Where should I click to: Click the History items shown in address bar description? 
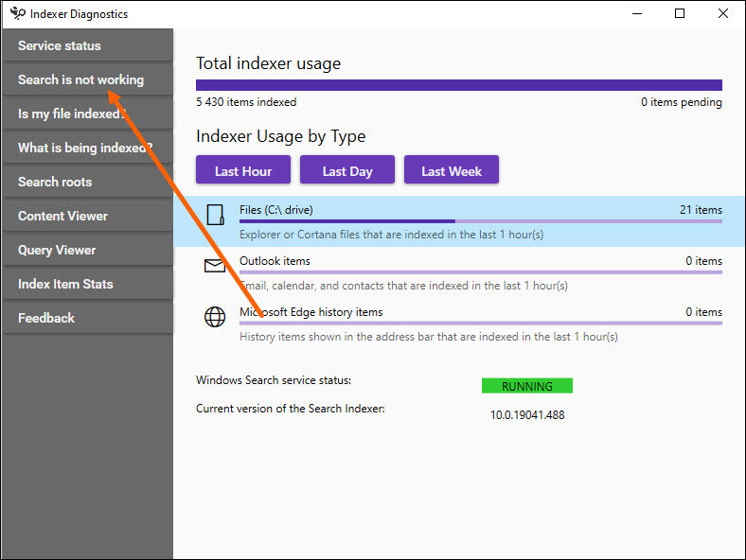pos(429,337)
